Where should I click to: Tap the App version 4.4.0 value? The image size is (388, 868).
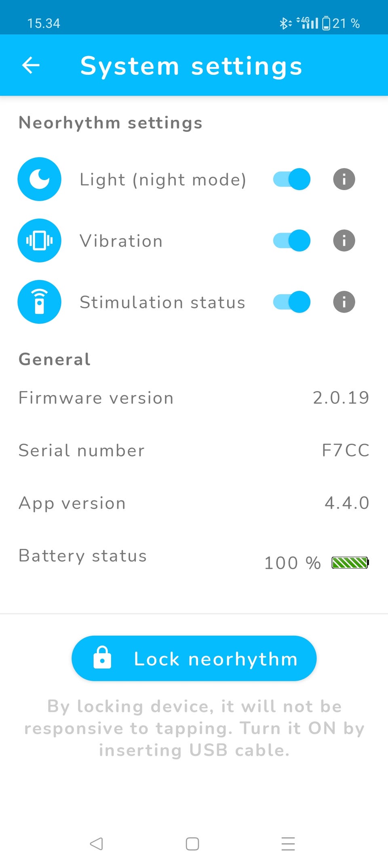(347, 503)
